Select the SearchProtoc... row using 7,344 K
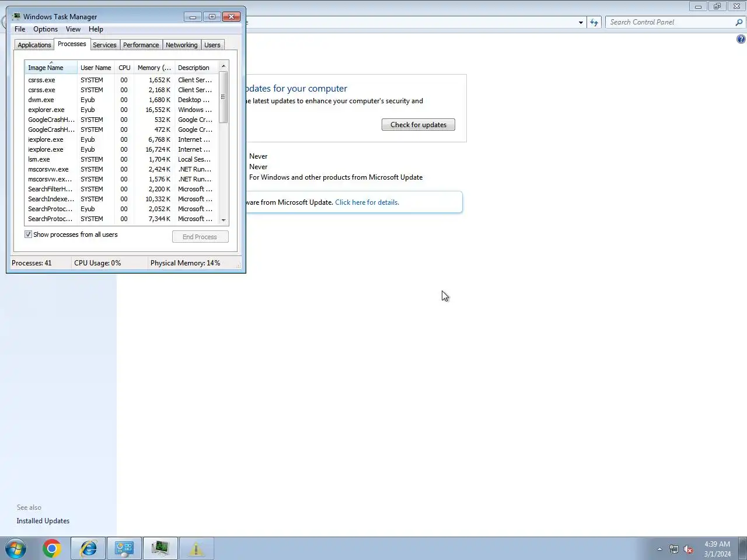The image size is (747, 560). [121, 219]
